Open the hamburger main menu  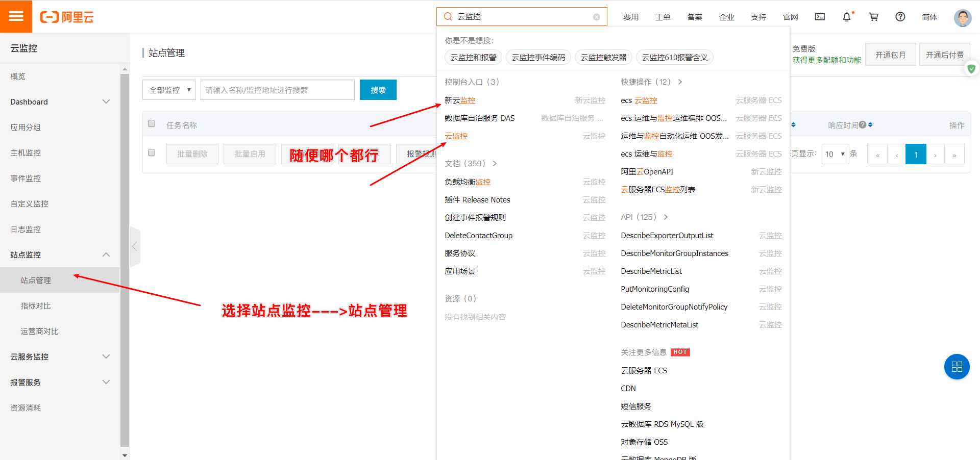point(16,16)
